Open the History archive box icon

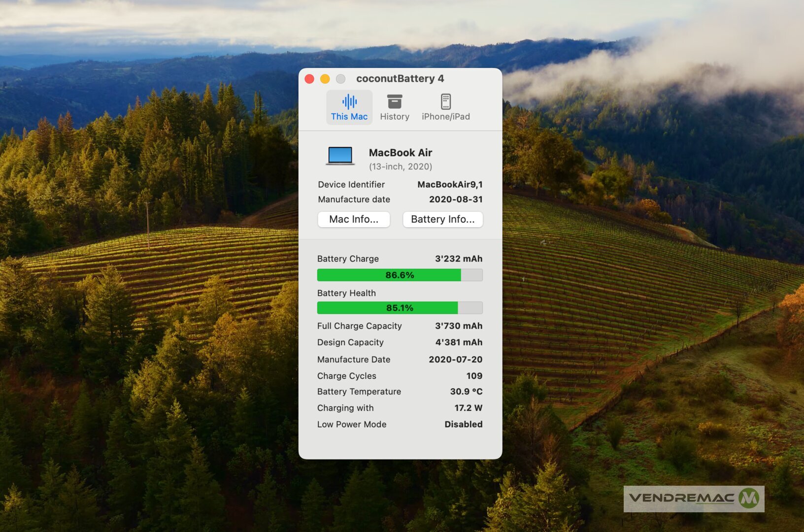(x=394, y=102)
